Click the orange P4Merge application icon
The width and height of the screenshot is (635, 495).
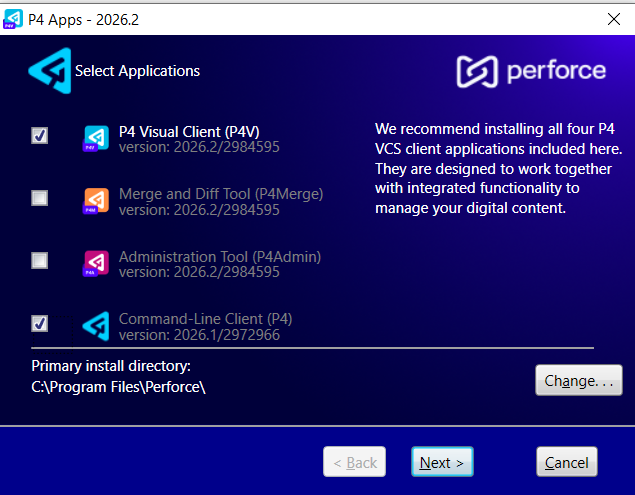click(x=96, y=201)
